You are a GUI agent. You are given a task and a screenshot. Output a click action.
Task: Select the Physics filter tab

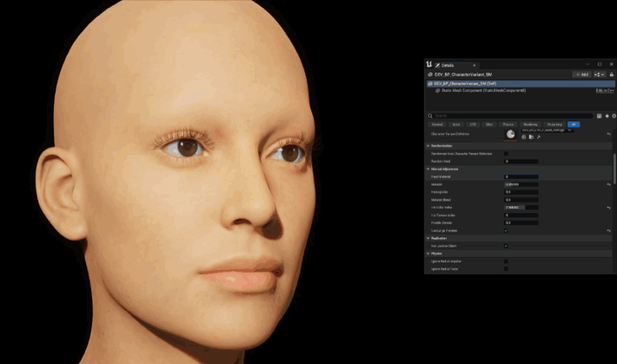tap(508, 125)
